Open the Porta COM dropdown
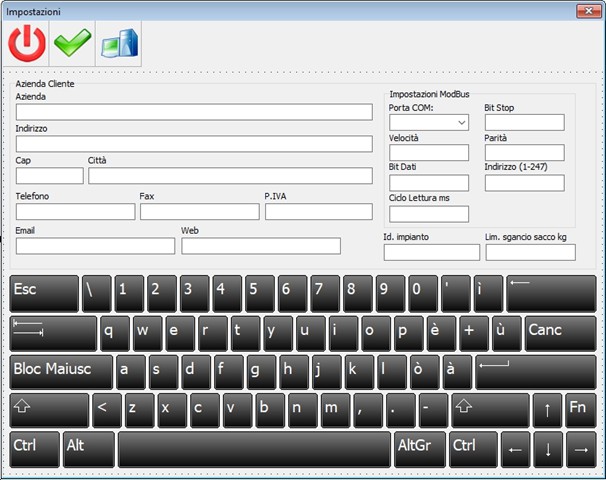Viewport: 606px width, 480px height. 428,122
